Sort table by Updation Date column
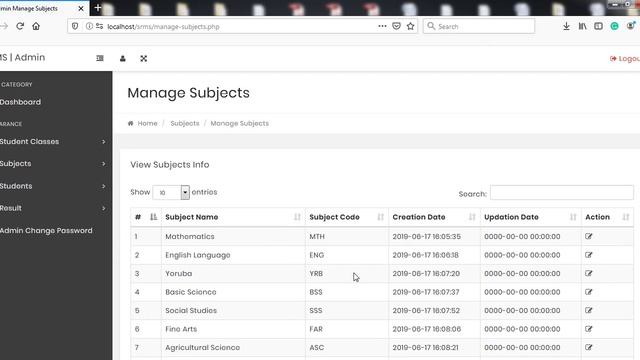 coord(531,217)
